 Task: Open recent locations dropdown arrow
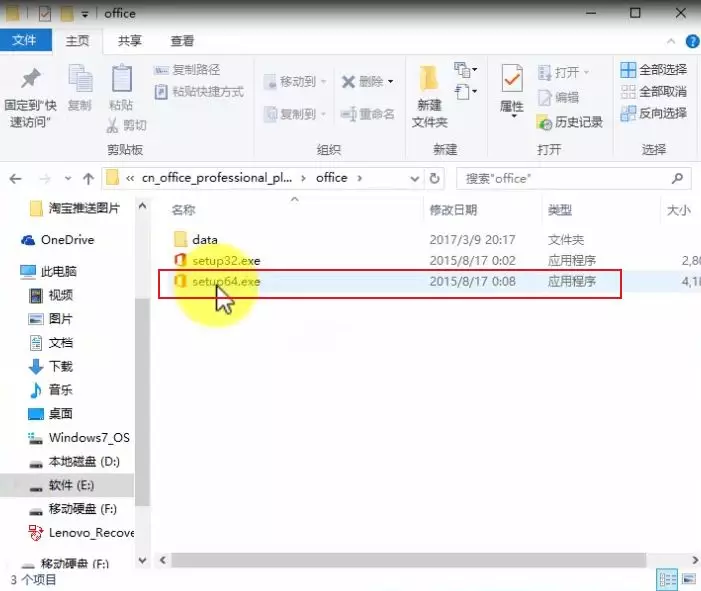(68, 178)
